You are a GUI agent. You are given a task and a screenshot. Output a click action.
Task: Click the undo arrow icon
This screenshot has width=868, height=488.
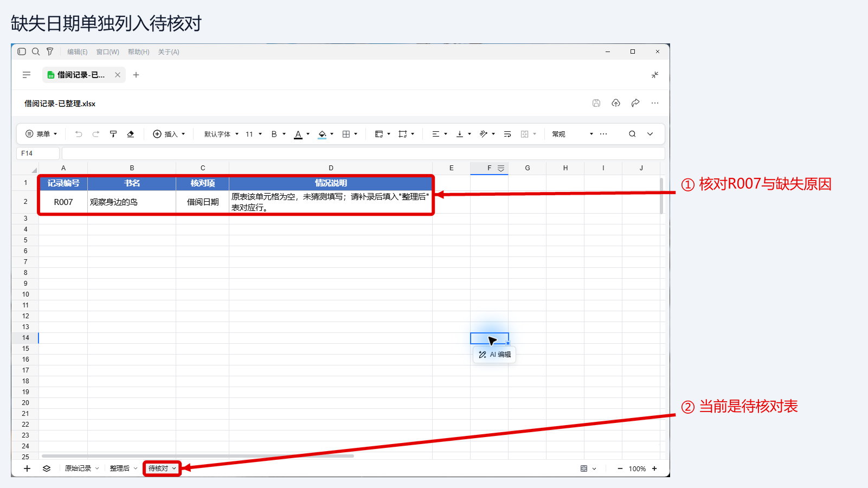(79, 134)
